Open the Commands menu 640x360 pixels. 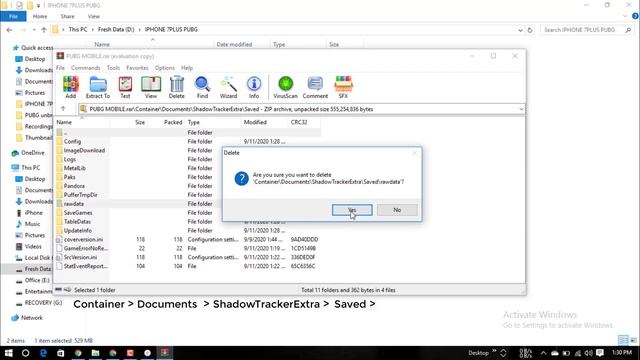[86, 68]
